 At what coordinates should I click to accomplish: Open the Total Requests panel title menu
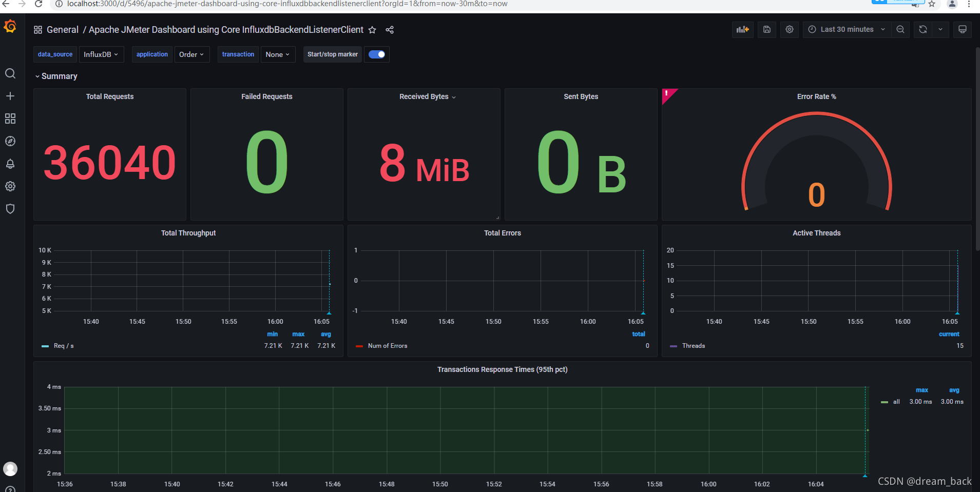(110, 96)
